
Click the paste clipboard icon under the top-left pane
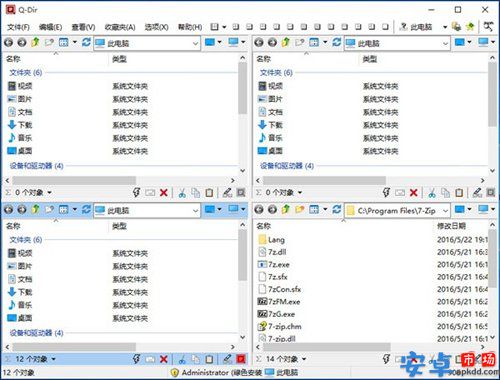coord(209,192)
